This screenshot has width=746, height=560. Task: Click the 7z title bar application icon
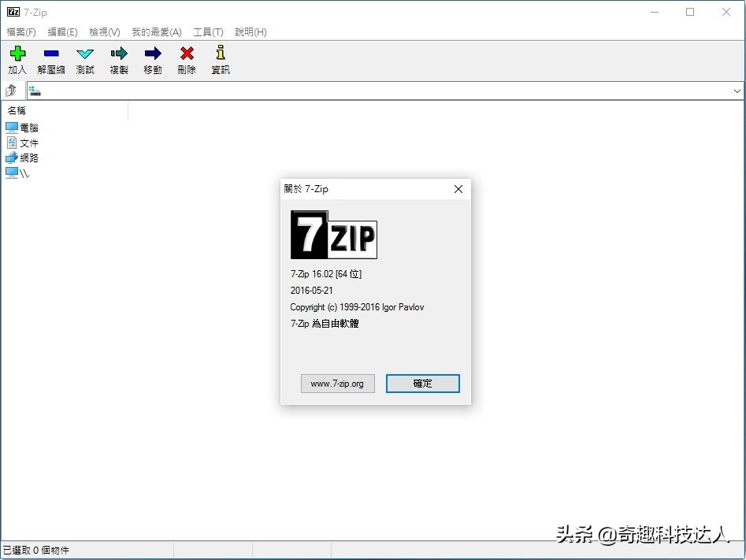coord(13,12)
